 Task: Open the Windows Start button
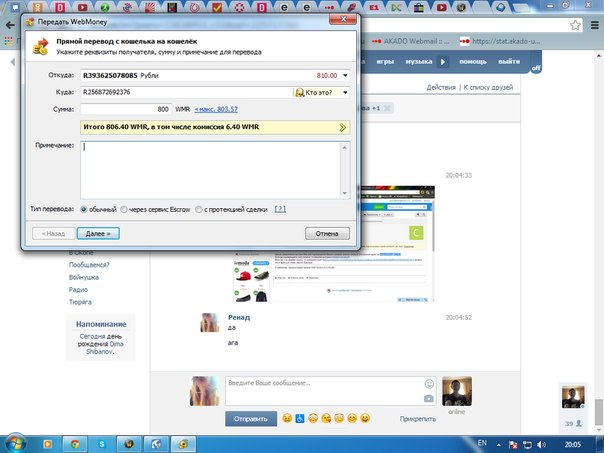(16, 444)
